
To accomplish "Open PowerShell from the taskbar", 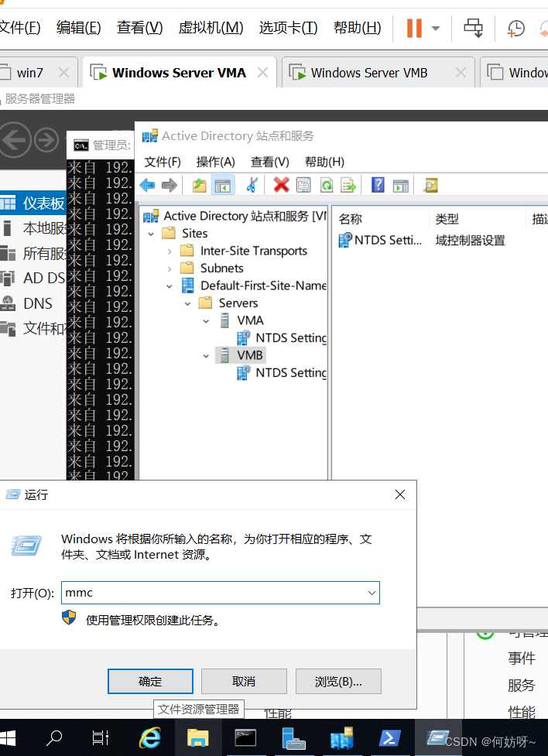I will click(x=389, y=737).
